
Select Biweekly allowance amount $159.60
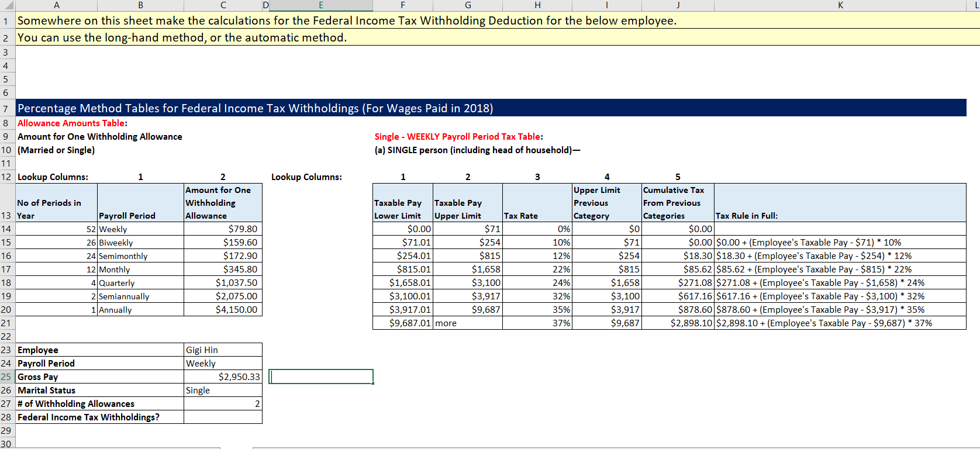[223, 242]
